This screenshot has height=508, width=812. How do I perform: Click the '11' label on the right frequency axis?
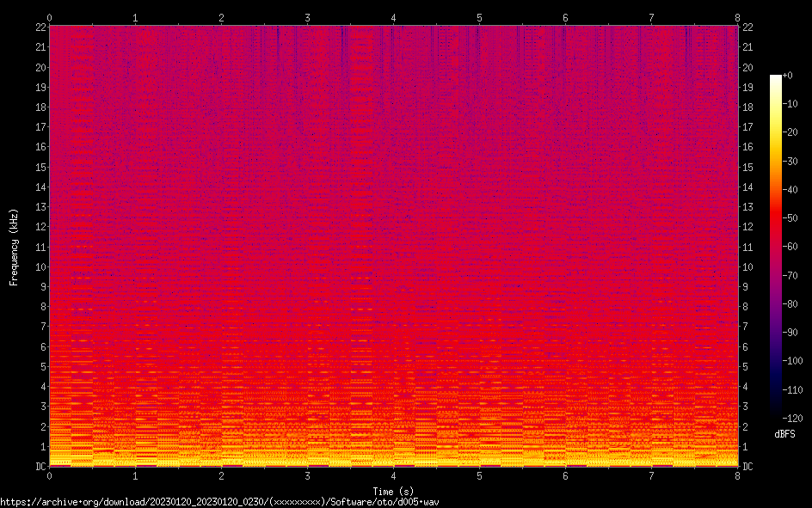(747, 247)
